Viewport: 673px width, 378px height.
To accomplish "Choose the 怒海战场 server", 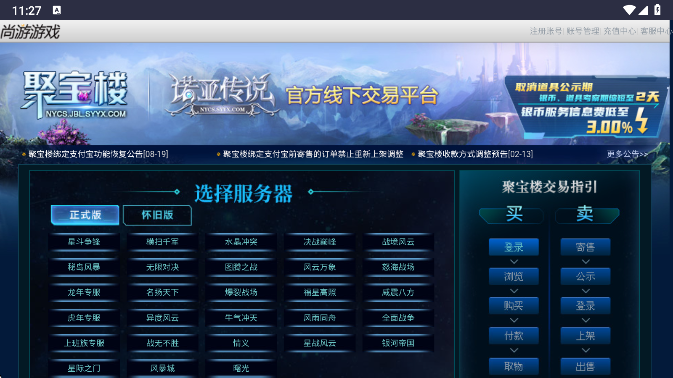I will (x=398, y=267).
